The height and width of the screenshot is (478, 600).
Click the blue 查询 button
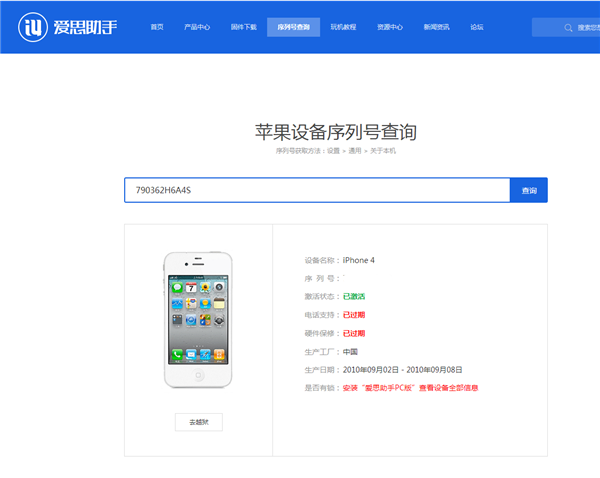529,190
